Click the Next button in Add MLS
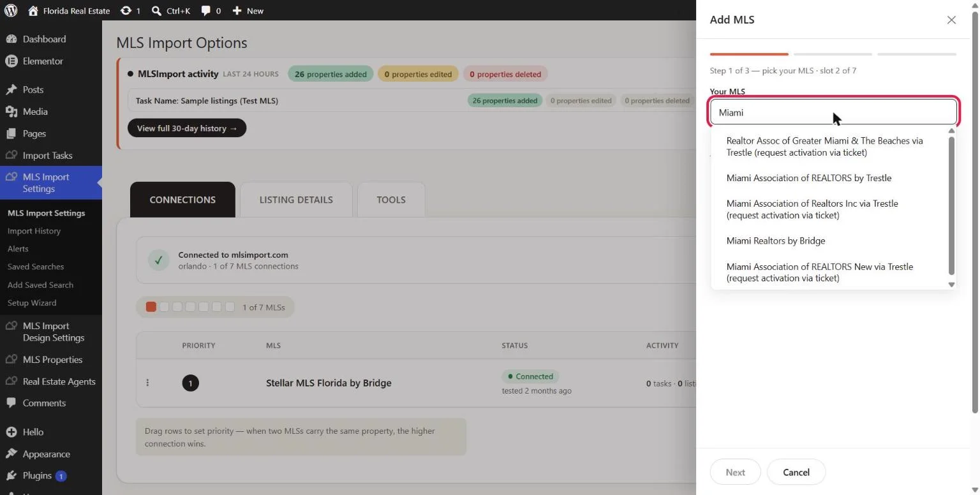This screenshot has height=495, width=980. tap(735, 473)
